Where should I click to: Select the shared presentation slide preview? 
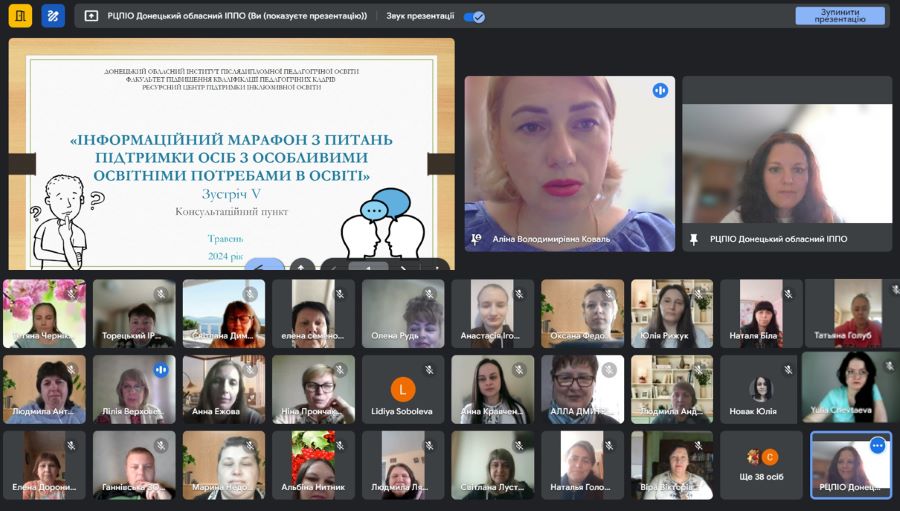click(x=231, y=154)
